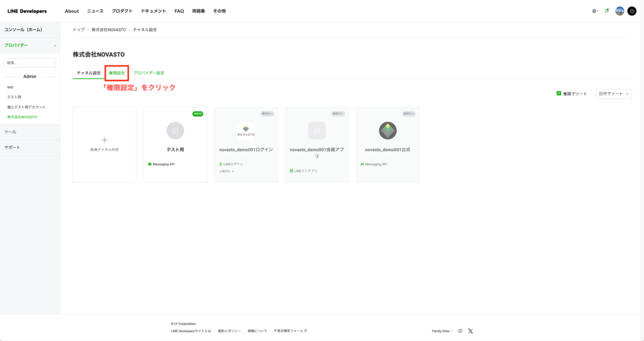This screenshot has height=341, width=644.
Task: Open novasto_demo001ログイン channel title
Action: (x=246, y=150)
